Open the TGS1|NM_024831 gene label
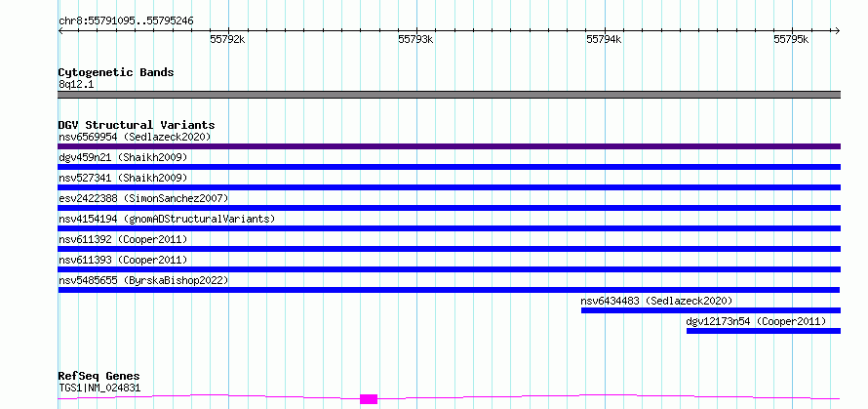Image resolution: width=868 pixels, height=409 pixels. (x=99, y=388)
